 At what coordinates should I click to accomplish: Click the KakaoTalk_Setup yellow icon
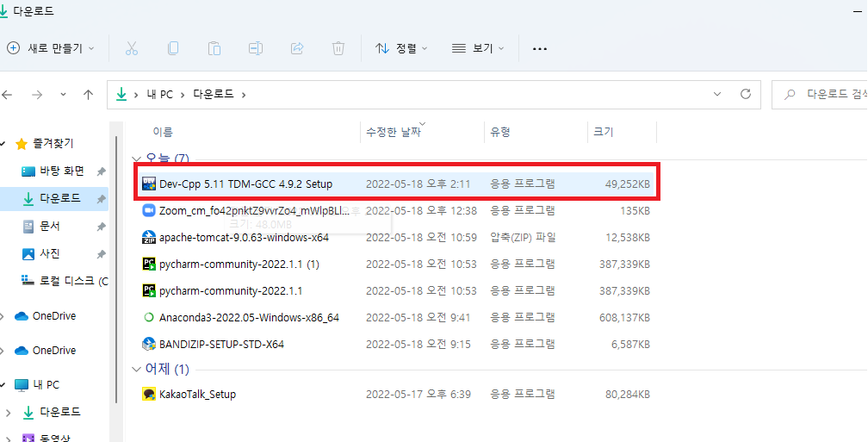(x=148, y=394)
